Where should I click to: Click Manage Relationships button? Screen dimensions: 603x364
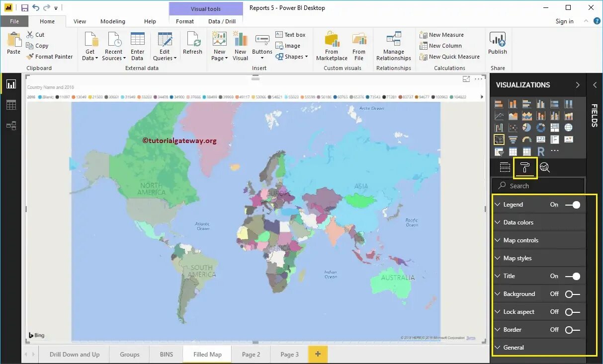coord(394,47)
